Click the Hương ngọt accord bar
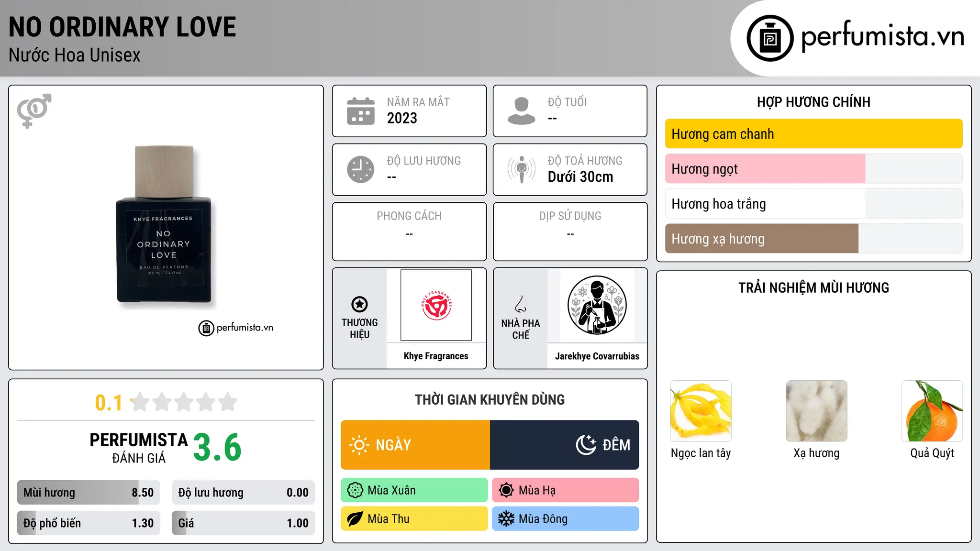Screen dimensions: 980x551 (813, 169)
